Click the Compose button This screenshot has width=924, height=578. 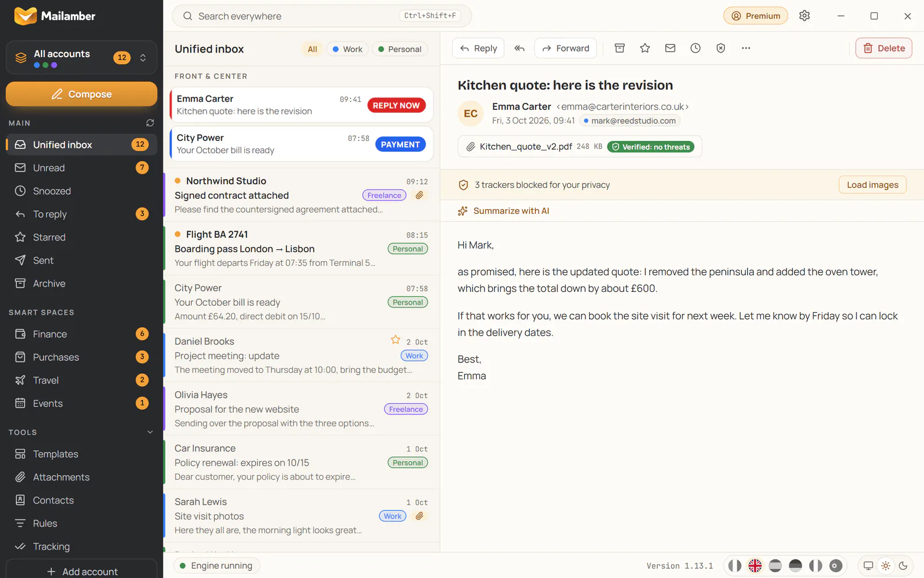[81, 94]
